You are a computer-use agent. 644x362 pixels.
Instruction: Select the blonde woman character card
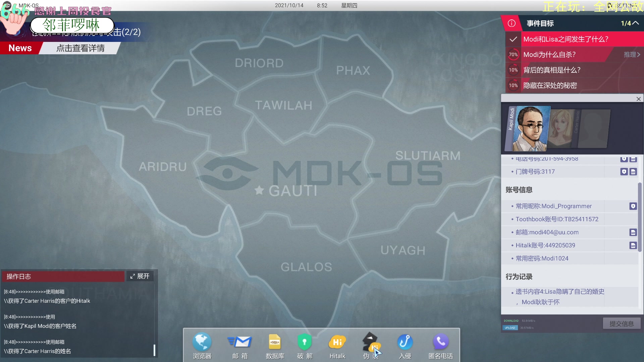click(562, 129)
